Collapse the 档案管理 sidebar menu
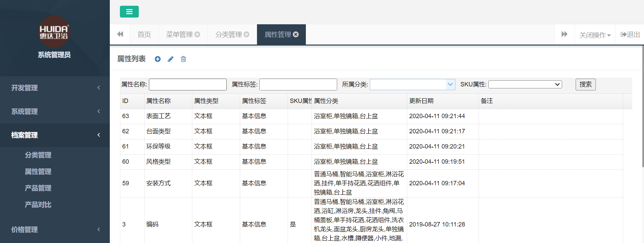The height and width of the screenshot is (243, 644). point(55,135)
